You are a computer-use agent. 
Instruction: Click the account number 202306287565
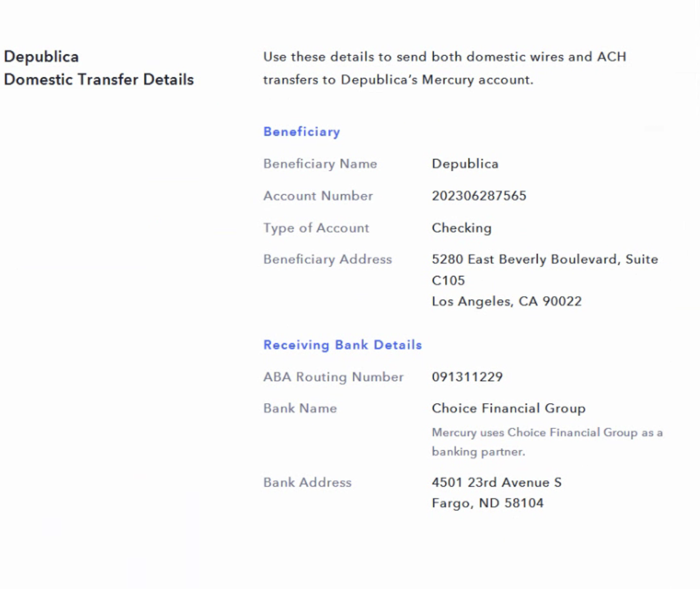tap(479, 196)
